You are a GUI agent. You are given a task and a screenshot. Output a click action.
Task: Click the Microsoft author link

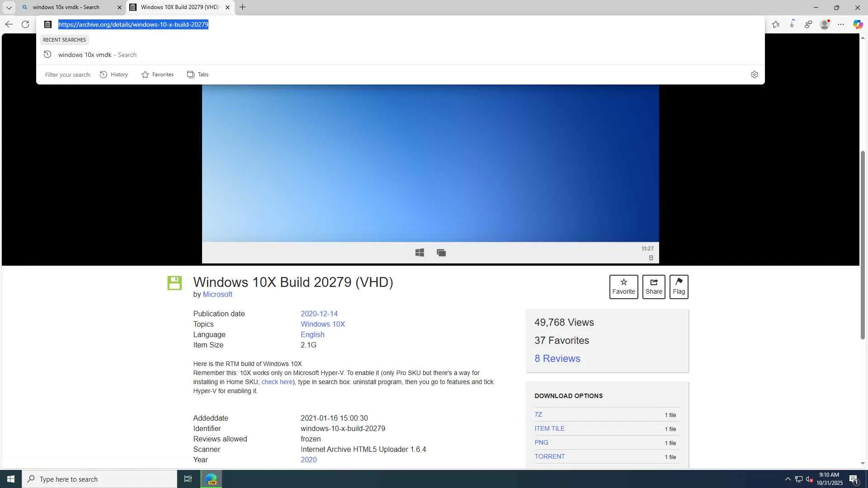coord(217,294)
